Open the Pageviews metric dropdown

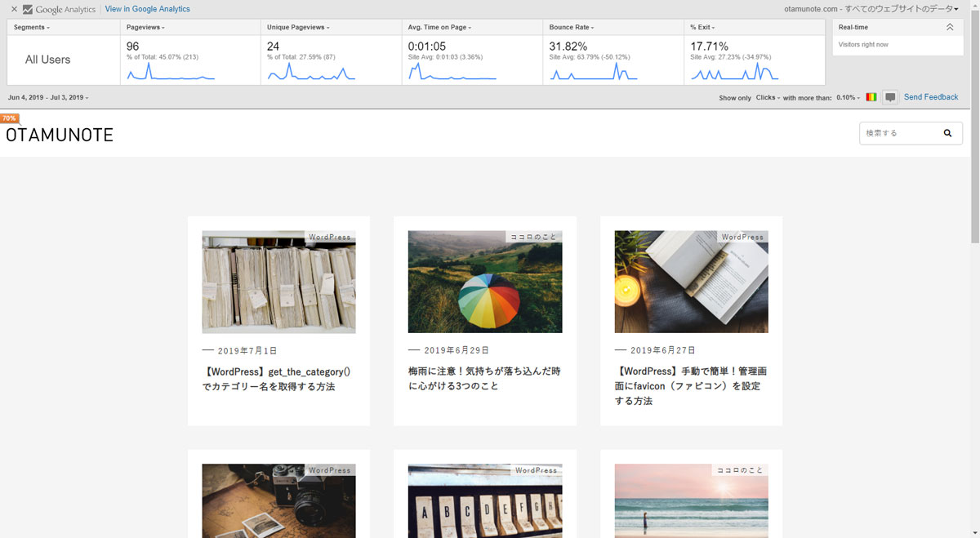click(x=146, y=28)
